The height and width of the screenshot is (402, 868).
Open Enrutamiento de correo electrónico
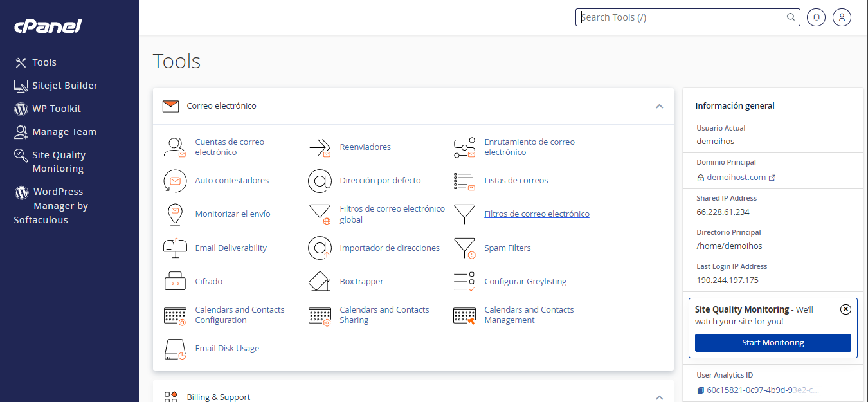pyautogui.click(x=529, y=147)
